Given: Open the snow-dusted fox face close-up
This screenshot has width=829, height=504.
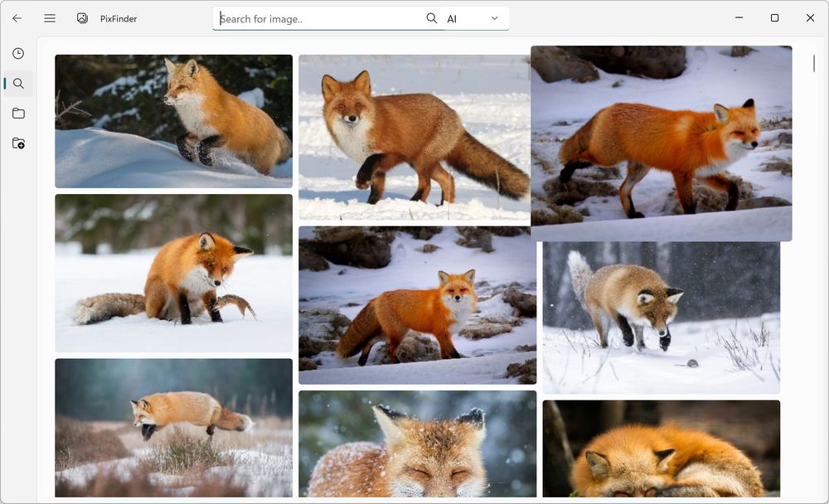Looking at the screenshot, I should [x=418, y=443].
